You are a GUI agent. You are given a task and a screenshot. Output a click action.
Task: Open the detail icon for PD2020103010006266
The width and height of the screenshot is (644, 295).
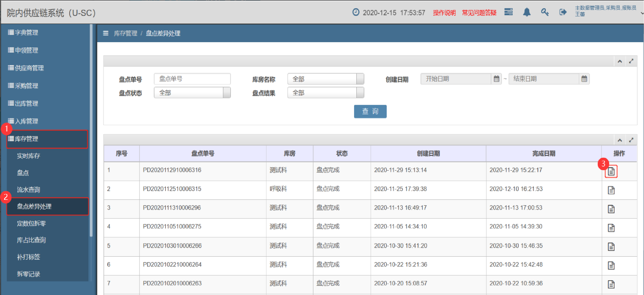tap(611, 247)
